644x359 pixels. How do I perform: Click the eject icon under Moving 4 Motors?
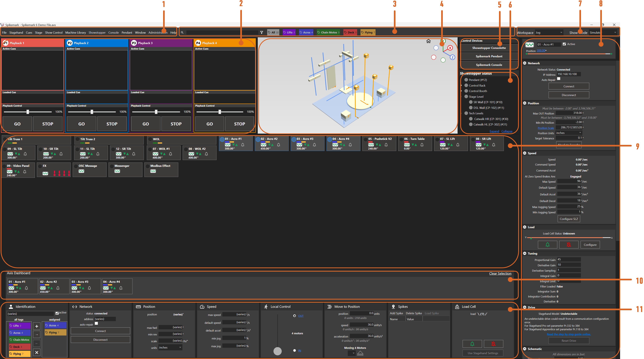pyautogui.click(x=360, y=353)
